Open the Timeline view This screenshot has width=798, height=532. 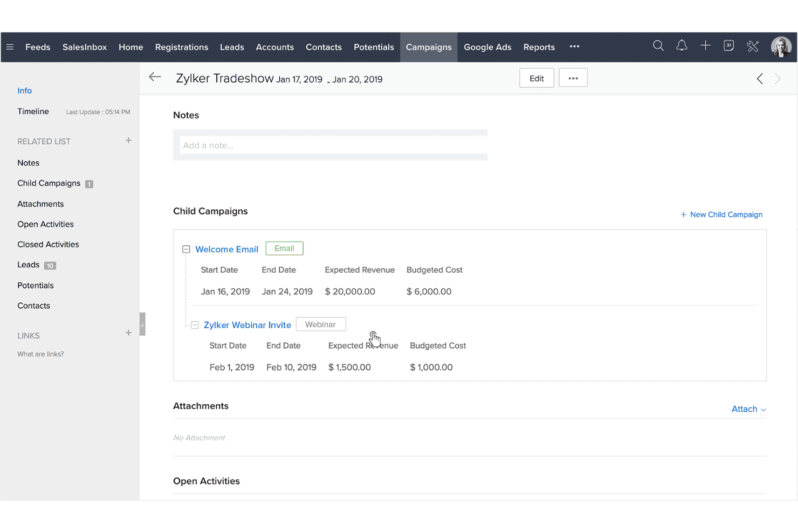tap(33, 112)
